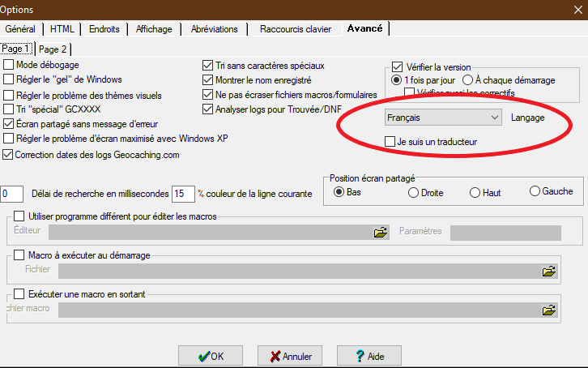This screenshot has width=588, height=368.
Task: Uncheck Tri sans caractères spéciaux
Action: (207, 65)
